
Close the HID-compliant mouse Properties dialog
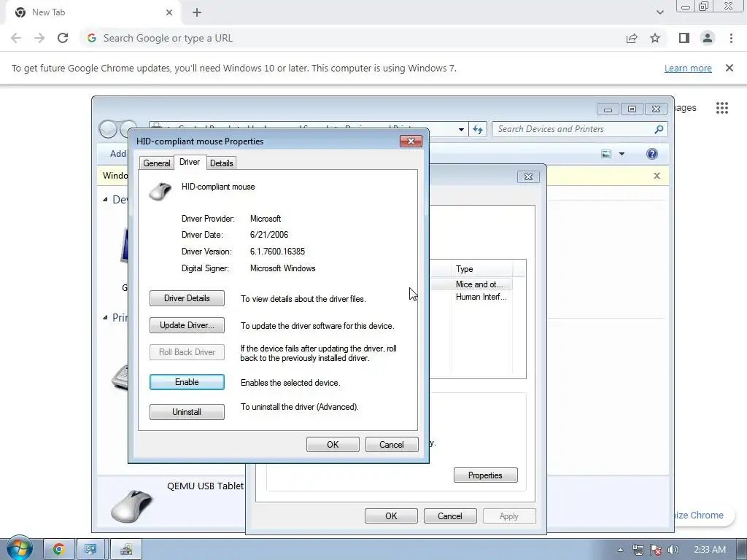pyautogui.click(x=411, y=141)
